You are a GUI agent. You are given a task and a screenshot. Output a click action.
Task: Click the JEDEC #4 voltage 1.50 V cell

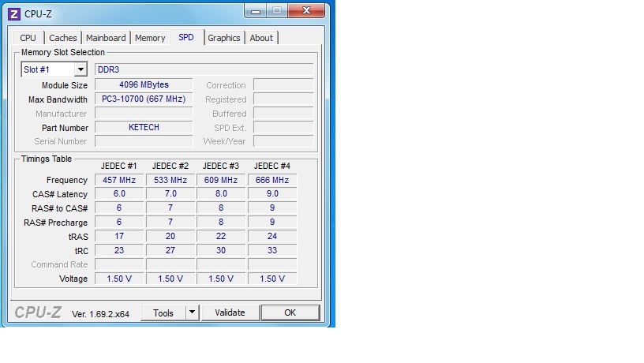272,279
